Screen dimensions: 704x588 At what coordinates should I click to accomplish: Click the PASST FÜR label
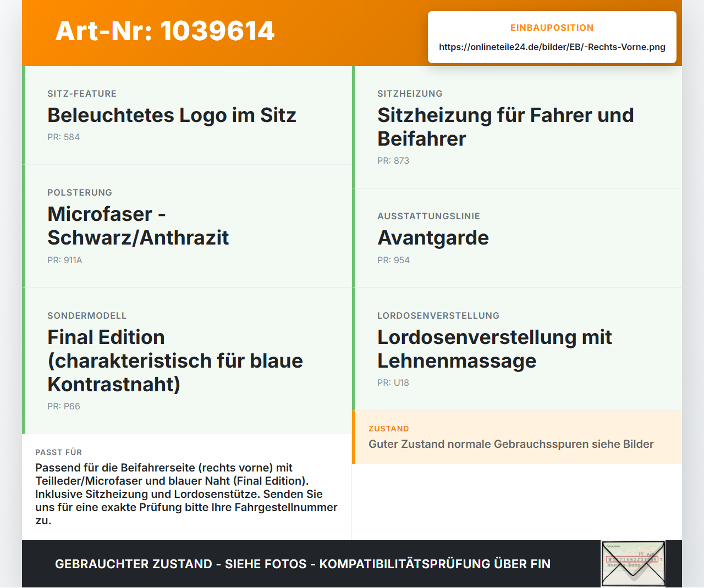point(58,452)
